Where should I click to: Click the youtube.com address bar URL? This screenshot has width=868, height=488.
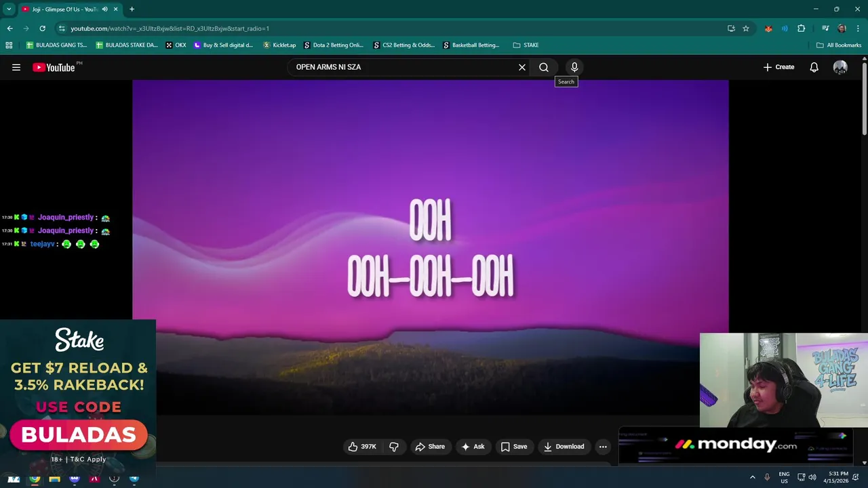170,28
